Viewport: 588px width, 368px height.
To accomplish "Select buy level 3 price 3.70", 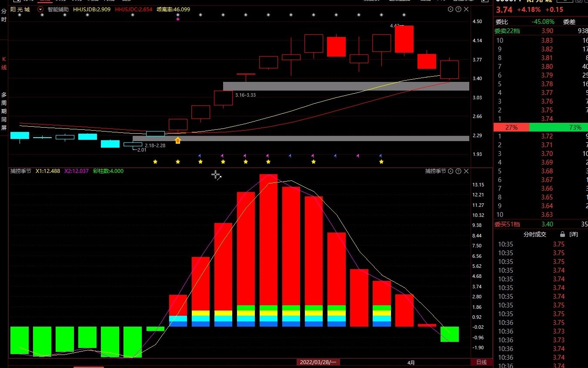I will pyautogui.click(x=547, y=153).
